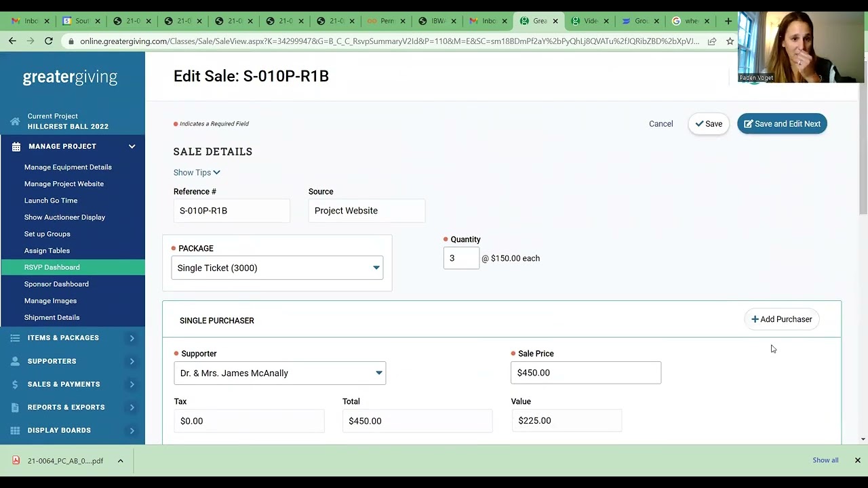Open the Package dropdown Single Ticket
The width and height of the screenshot is (868, 488).
coord(277,268)
